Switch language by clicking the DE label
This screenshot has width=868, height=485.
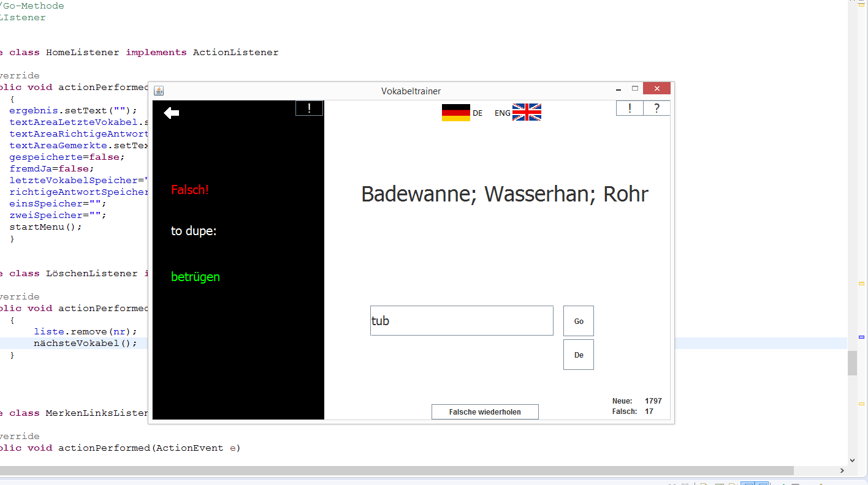coord(478,113)
